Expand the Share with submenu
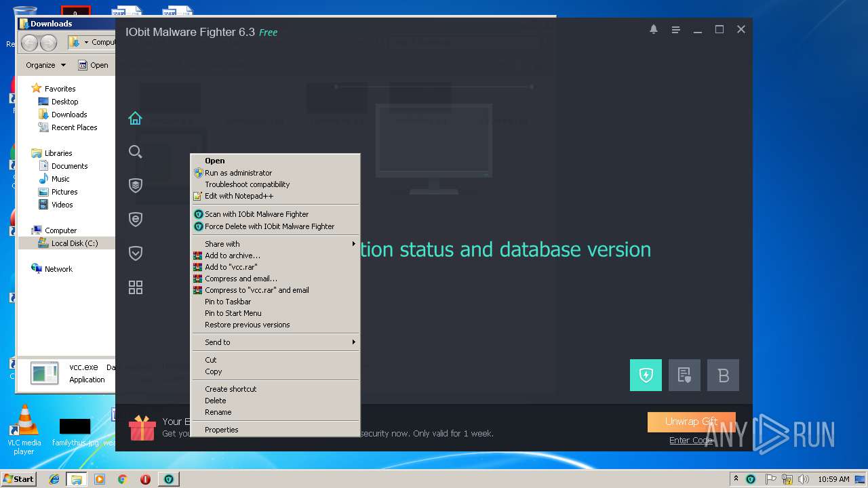This screenshot has width=868, height=488. click(x=275, y=244)
